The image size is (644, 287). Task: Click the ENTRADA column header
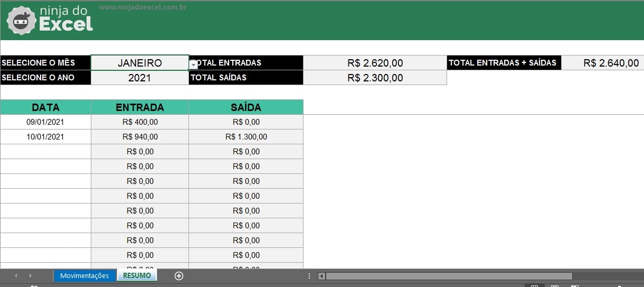[140, 107]
